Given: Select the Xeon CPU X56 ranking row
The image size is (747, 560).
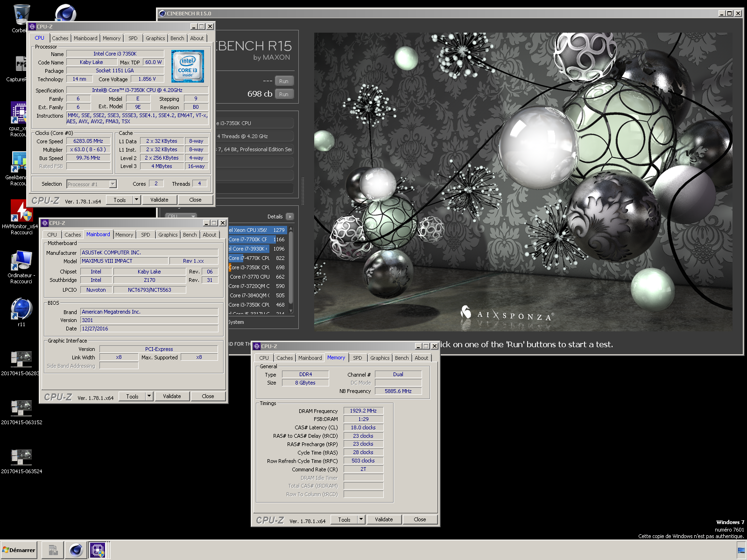Looking at the screenshot, I should [257, 230].
